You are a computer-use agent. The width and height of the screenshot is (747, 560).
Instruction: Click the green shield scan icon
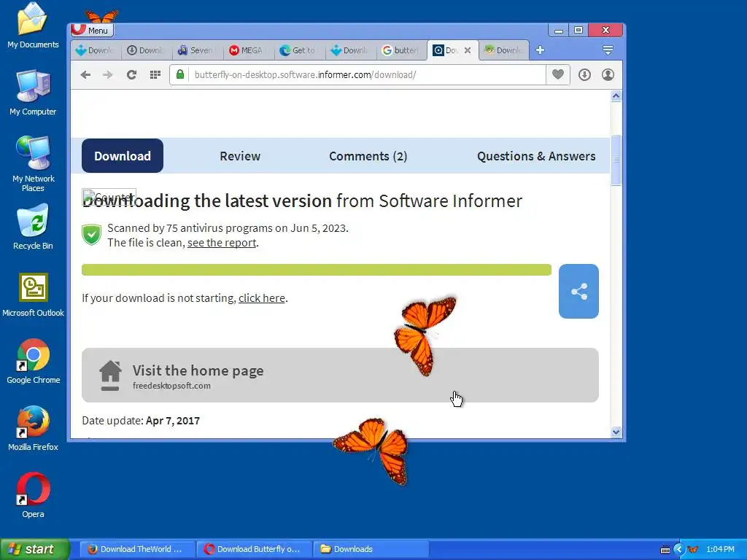click(91, 235)
